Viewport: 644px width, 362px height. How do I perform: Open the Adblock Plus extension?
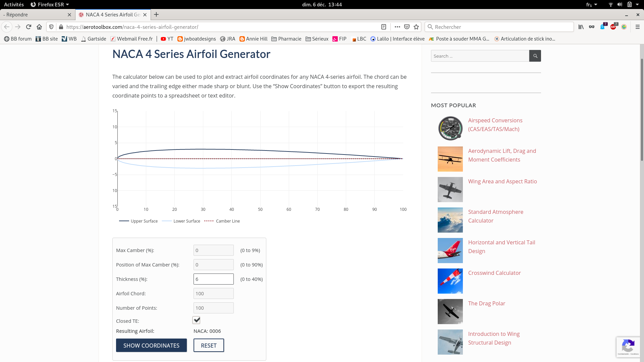coord(613,27)
